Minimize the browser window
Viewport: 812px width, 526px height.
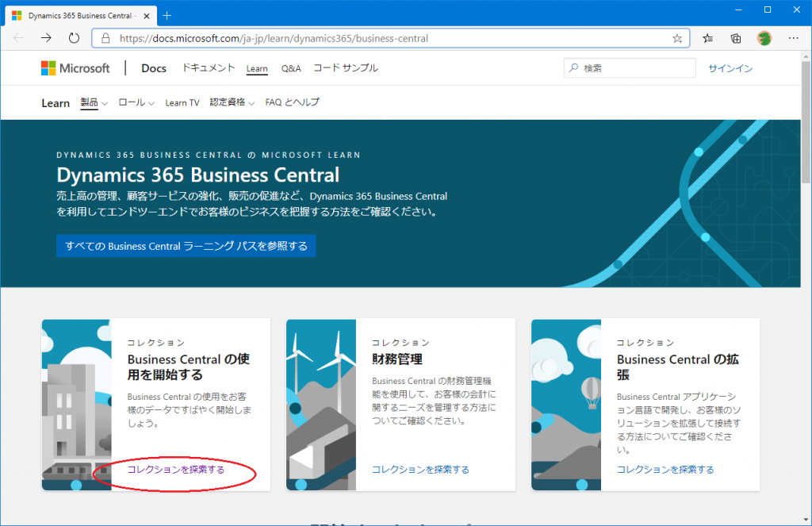pos(739,10)
